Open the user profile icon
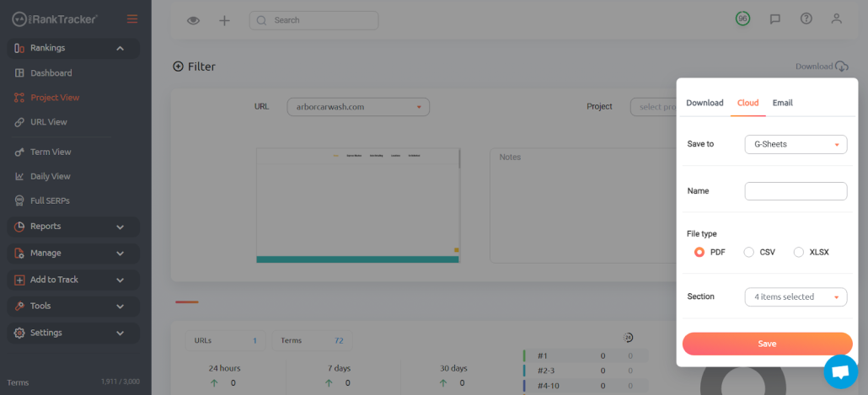The image size is (868, 395). (837, 19)
